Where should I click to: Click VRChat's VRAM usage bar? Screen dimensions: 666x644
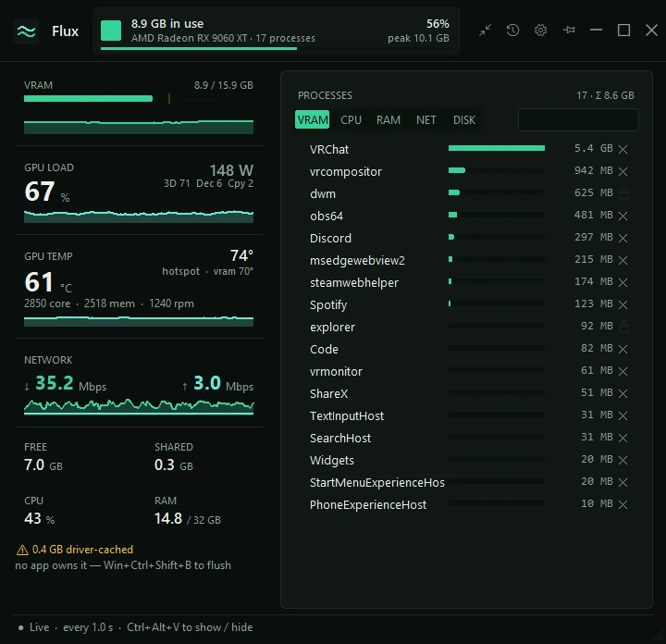coord(497,148)
